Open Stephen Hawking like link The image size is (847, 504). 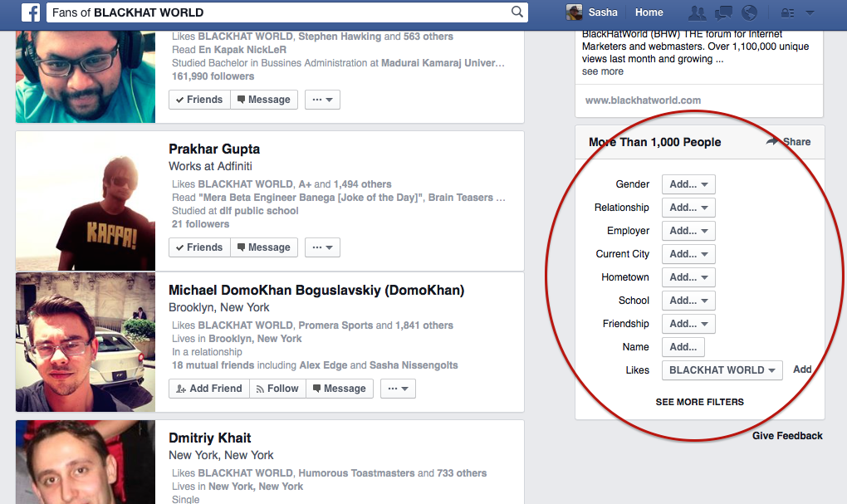coord(340,37)
